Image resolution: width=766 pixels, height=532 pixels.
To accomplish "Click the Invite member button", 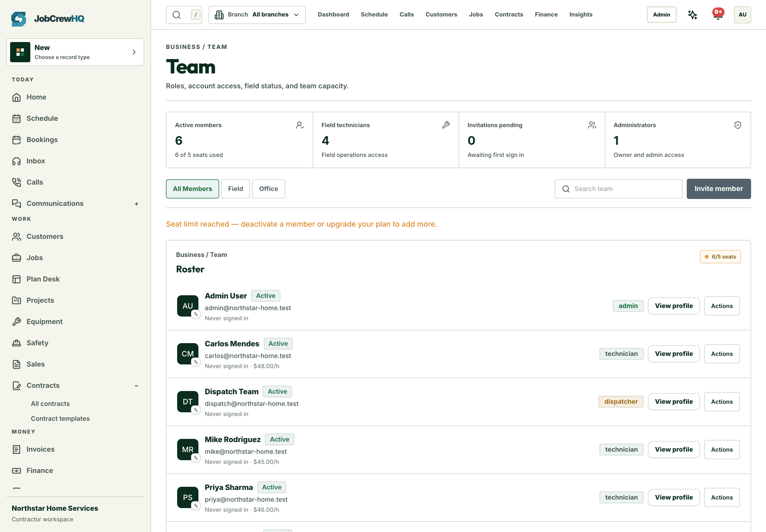I will [x=718, y=189].
